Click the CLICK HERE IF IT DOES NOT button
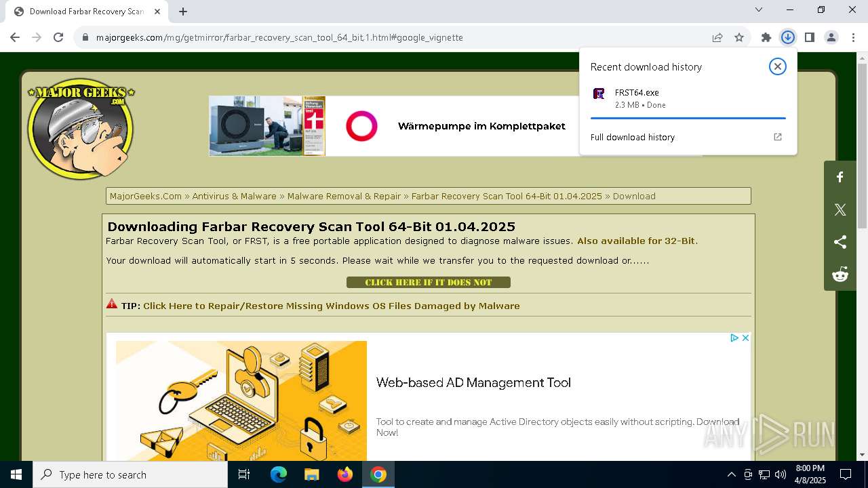 click(x=429, y=282)
